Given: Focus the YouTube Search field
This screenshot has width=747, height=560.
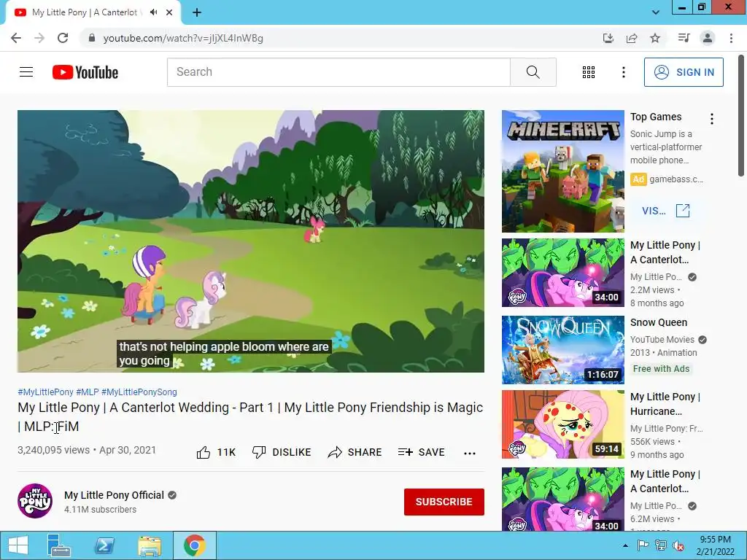Looking at the screenshot, I should click(338, 72).
